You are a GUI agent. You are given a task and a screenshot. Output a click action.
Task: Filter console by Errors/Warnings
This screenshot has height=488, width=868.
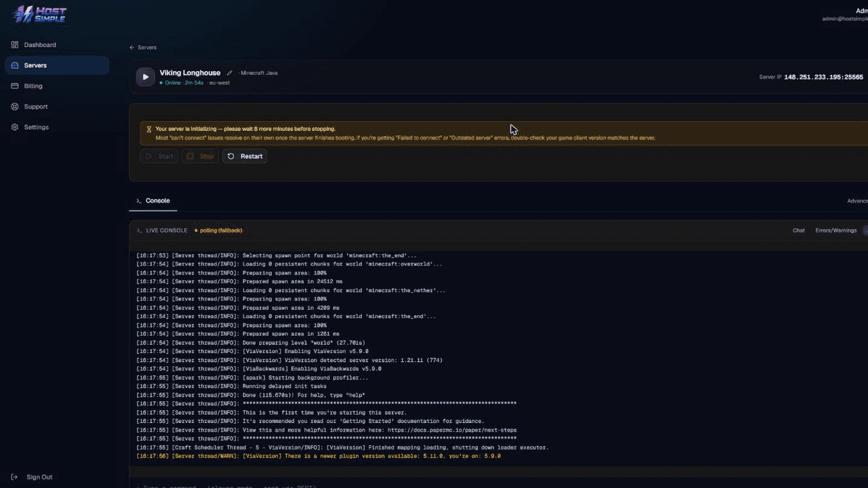click(x=835, y=230)
